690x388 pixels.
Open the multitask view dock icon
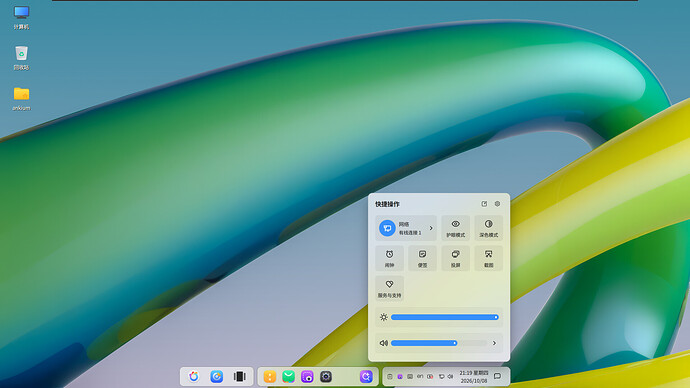pos(240,377)
